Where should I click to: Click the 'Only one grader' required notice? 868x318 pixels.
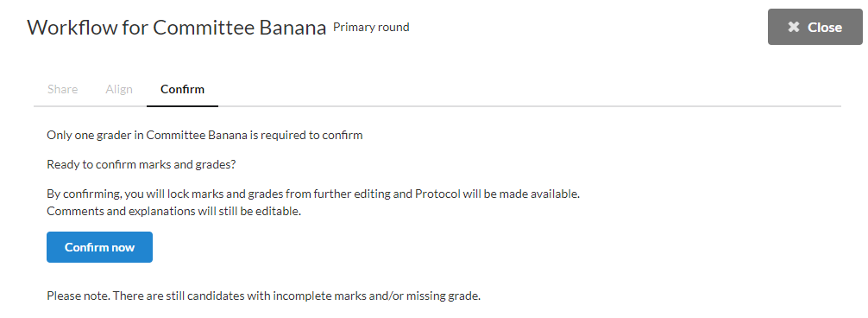204,135
